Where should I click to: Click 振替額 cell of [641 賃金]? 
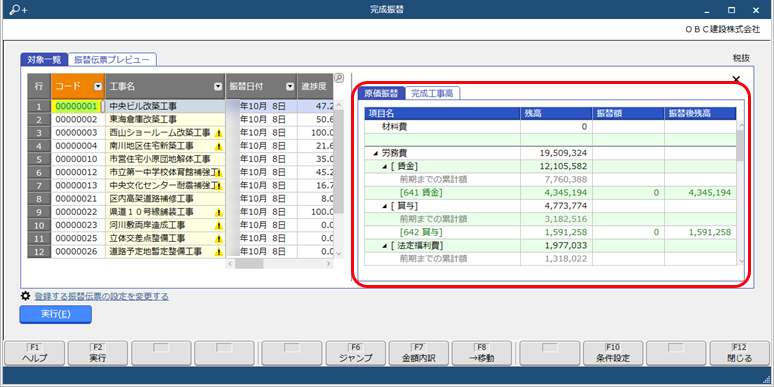(x=628, y=193)
